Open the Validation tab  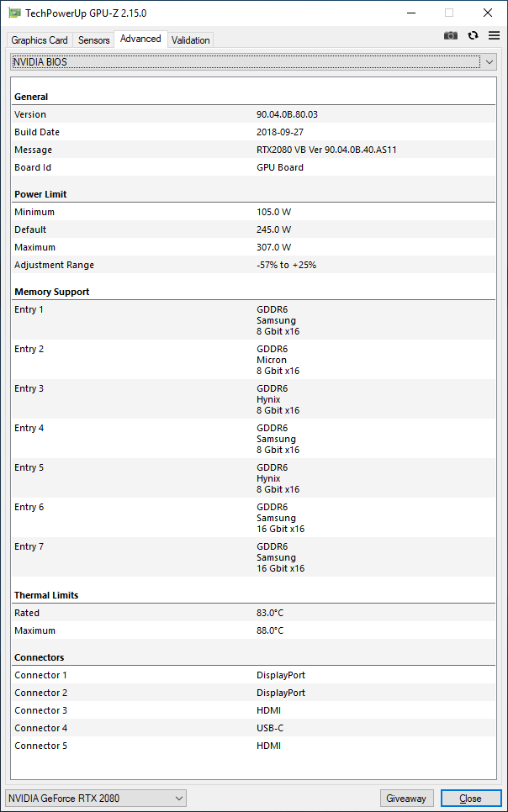(x=191, y=40)
